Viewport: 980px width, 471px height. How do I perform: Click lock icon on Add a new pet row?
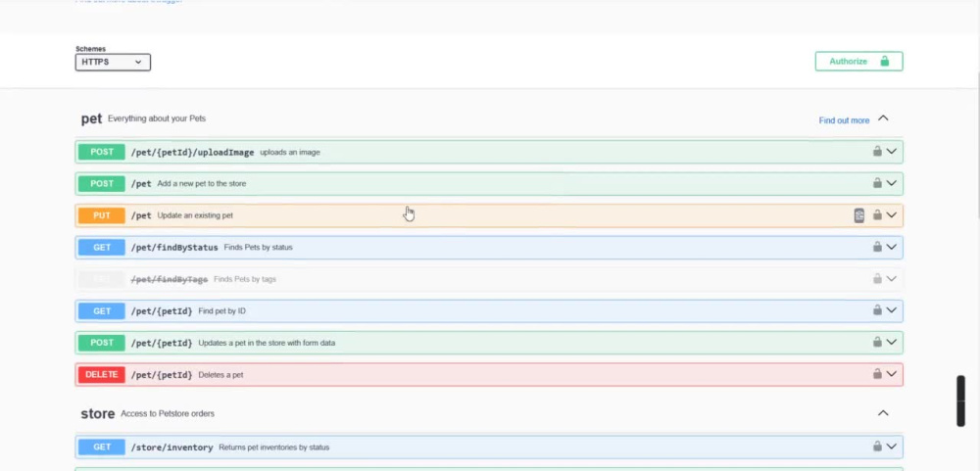[x=877, y=183]
